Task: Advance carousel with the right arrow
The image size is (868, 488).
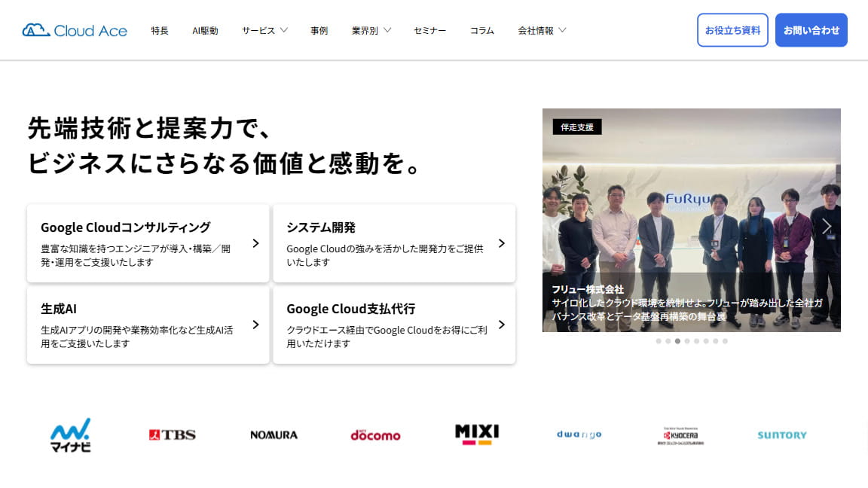Action: tap(827, 226)
